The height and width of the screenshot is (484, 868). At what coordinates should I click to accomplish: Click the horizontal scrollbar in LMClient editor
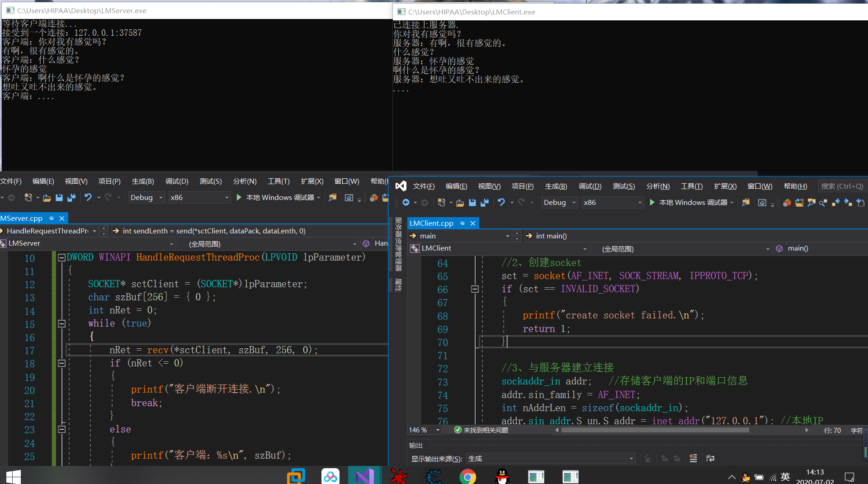pyautogui.click(x=655, y=430)
